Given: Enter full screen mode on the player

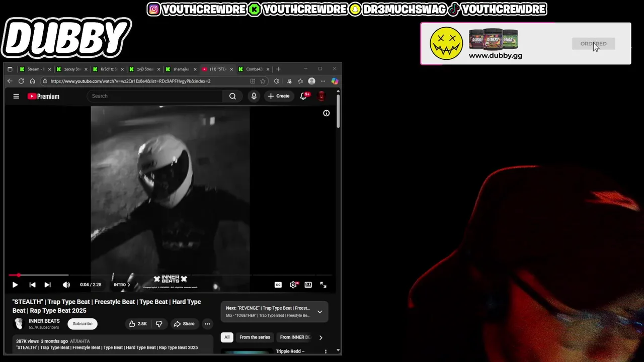Looking at the screenshot, I should tap(323, 285).
